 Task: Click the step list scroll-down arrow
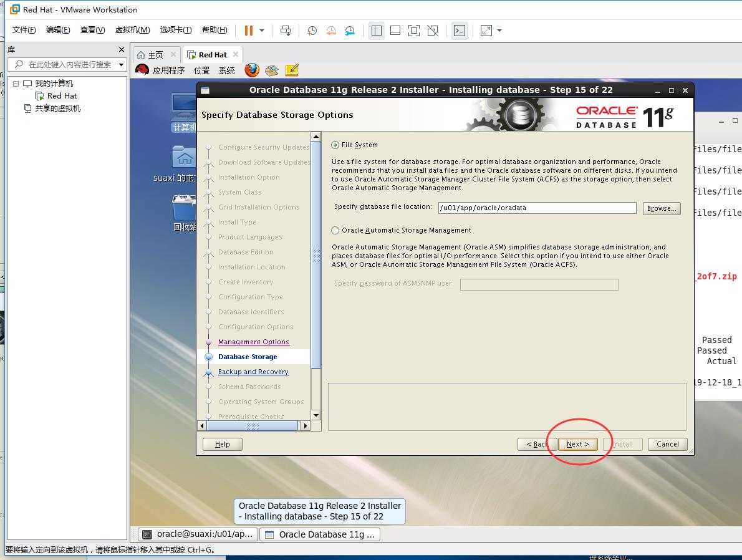tap(316, 415)
